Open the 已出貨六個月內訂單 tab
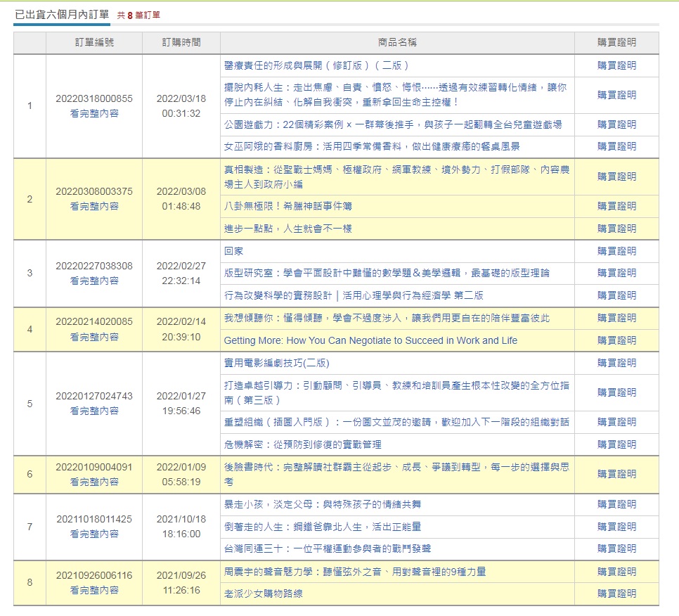The image size is (679, 616). [62, 15]
